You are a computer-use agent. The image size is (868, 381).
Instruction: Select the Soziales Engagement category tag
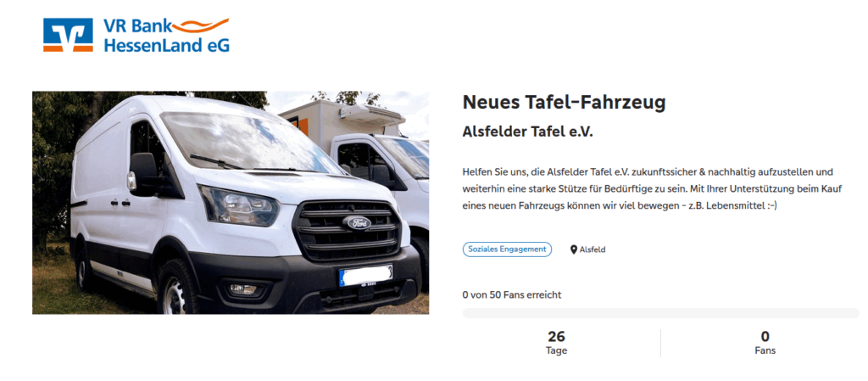coord(507,249)
